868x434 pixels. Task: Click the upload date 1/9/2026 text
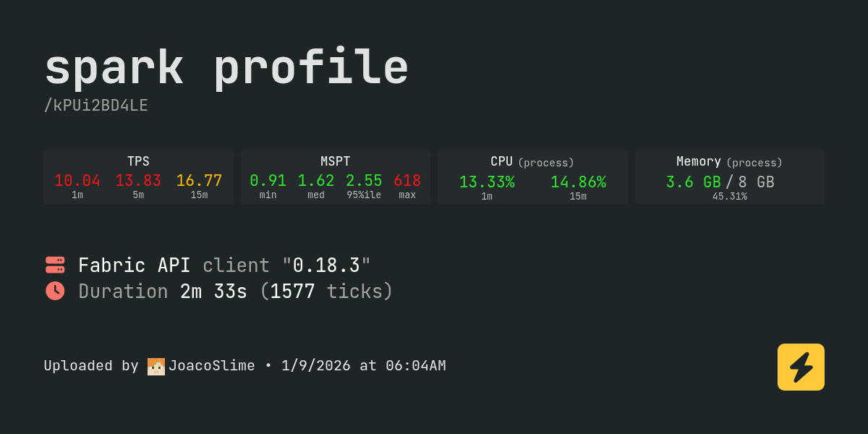315,366
